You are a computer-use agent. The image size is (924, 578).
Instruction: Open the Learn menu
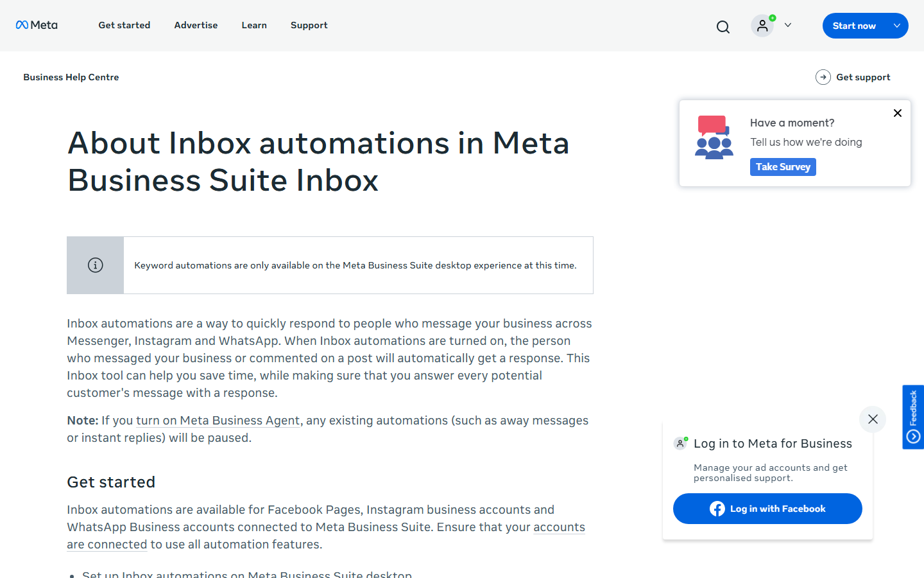pyautogui.click(x=254, y=25)
